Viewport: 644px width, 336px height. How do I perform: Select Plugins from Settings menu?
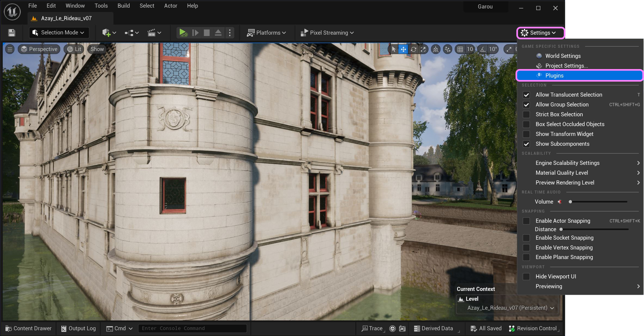pyautogui.click(x=554, y=76)
